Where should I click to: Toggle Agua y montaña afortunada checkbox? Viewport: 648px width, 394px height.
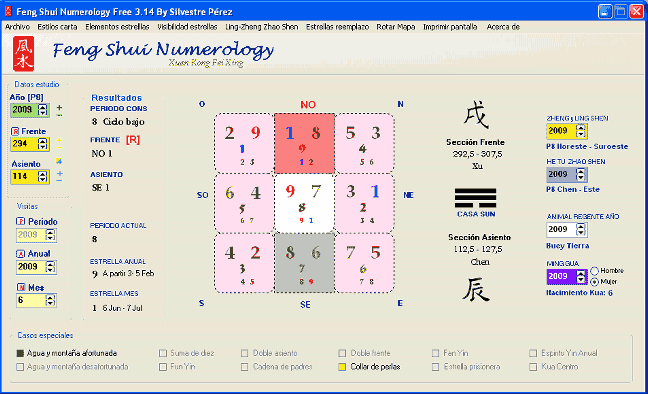click(x=20, y=353)
